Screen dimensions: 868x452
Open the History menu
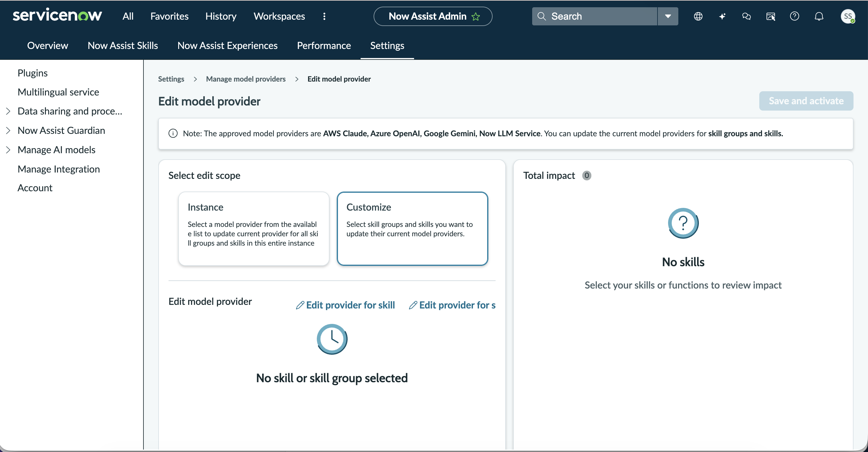coord(221,16)
